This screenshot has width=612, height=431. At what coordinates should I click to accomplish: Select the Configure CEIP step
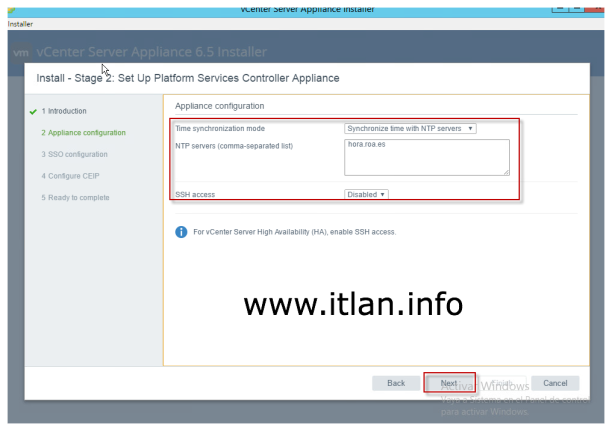tap(70, 176)
